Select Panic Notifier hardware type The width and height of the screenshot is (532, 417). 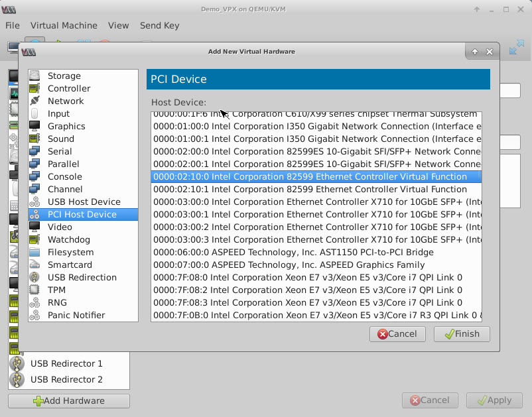tap(83, 315)
